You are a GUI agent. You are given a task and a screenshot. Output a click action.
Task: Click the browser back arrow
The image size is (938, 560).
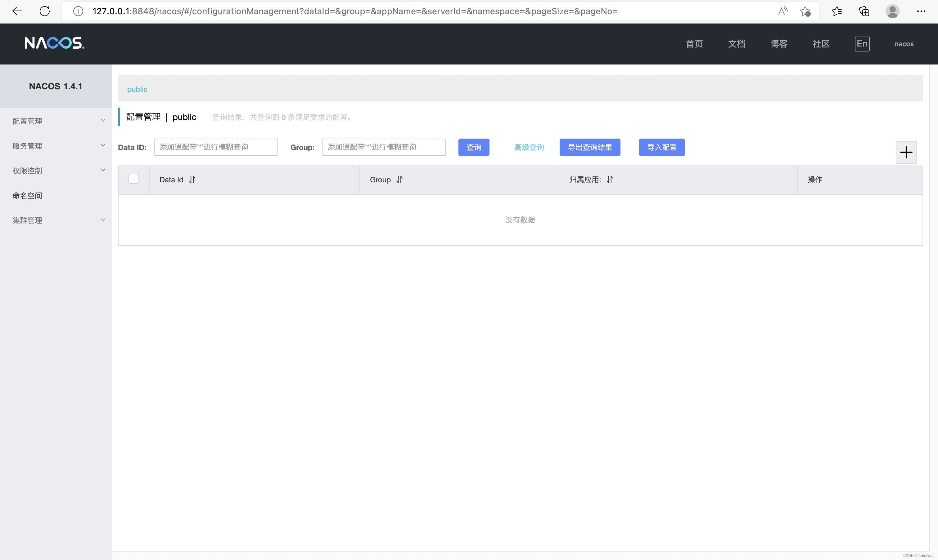(x=17, y=11)
